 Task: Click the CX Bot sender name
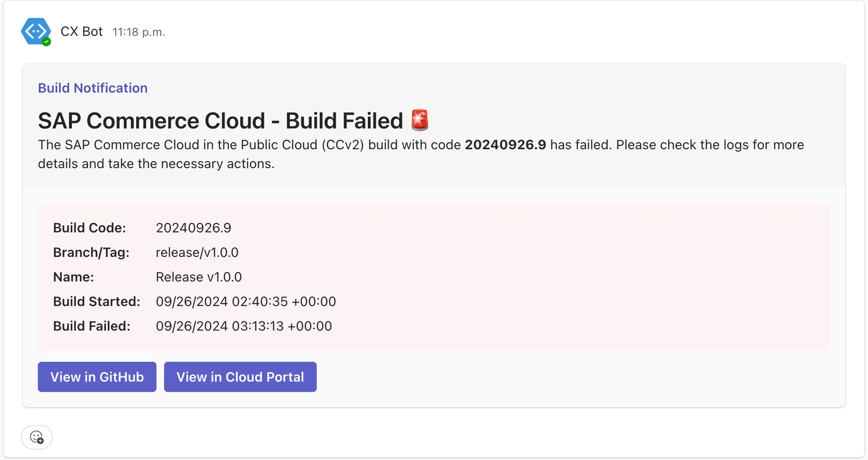(81, 32)
